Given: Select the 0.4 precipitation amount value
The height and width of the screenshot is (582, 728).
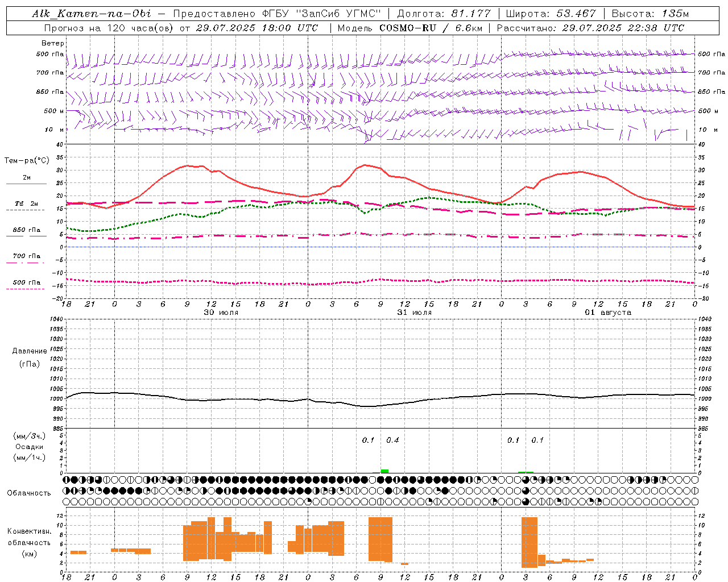Looking at the screenshot, I should (x=392, y=440).
